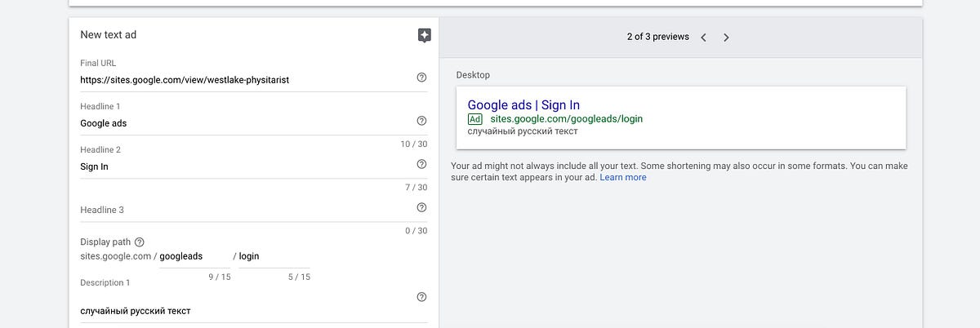980x328 pixels.
Task: Click the green Ad badge in preview
Action: coord(475,119)
